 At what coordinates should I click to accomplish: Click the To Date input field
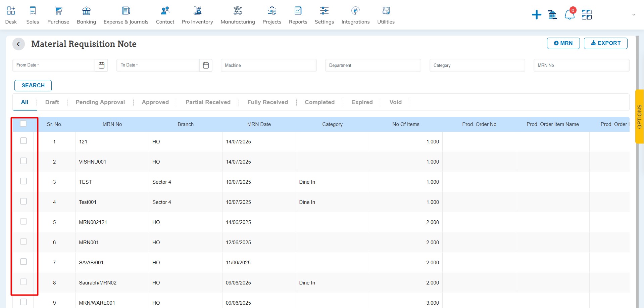(x=158, y=65)
